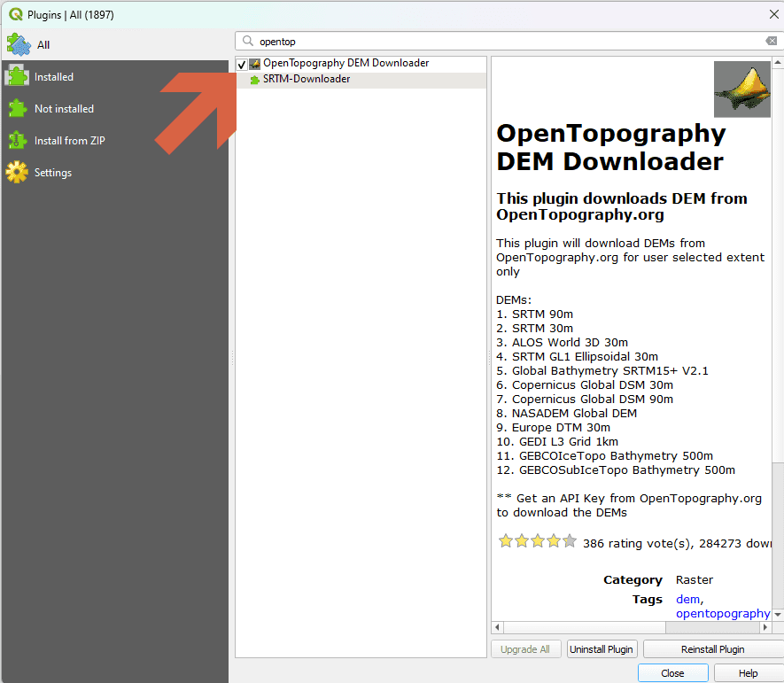Click the OpenTopography DEM Downloader list icon
This screenshot has height=683, width=784.
pyautogui.click(x=255, y=64)
